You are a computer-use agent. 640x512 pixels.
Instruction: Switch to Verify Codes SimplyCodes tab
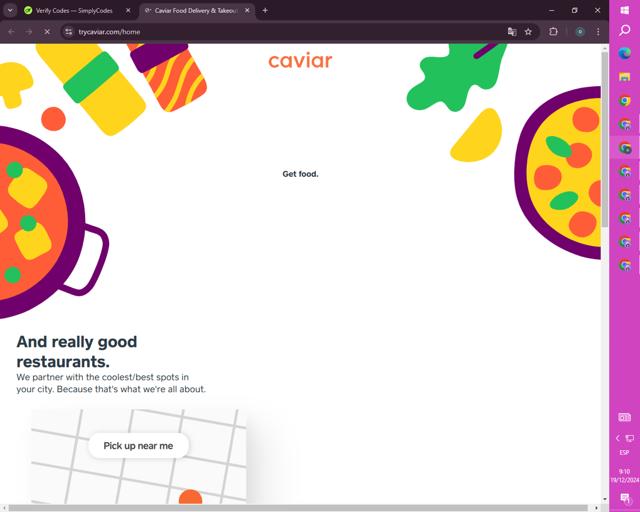click(x=73, y=11)
